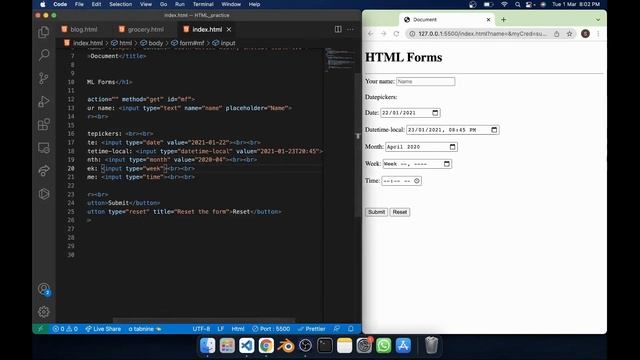Select body in the breadcrumb

(x=151, y=43)
